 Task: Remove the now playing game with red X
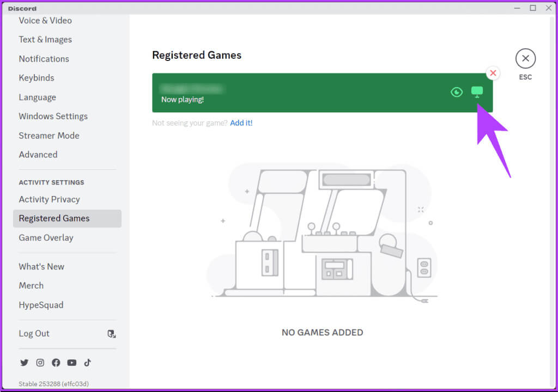pyautogui.click(x=493, y=73)
